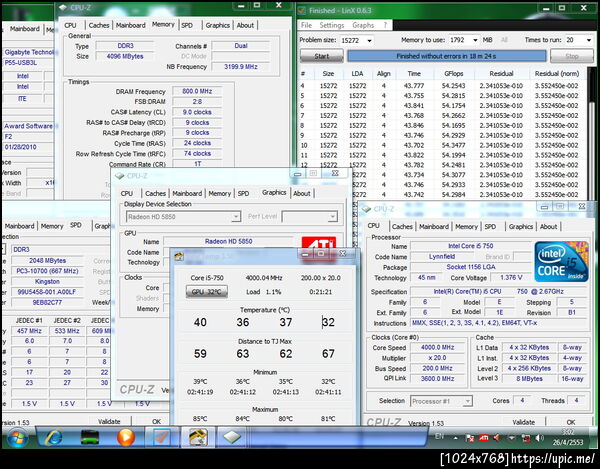
Task: Open the File menu in LinX
Action: click(x=306, y=25)
